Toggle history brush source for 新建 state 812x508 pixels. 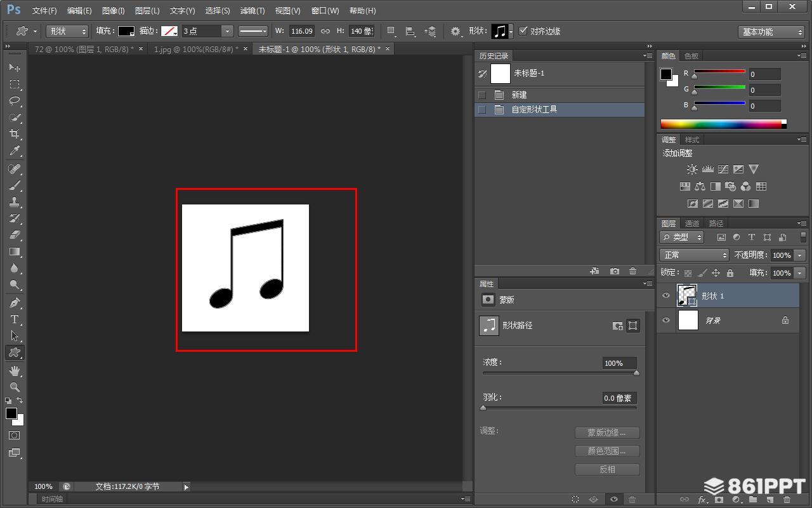pyautogui.click(x=482, y=95)
